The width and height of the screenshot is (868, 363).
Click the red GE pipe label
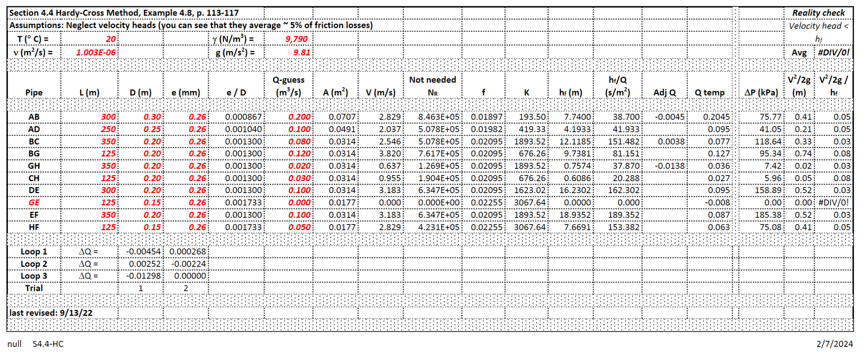tap(34, 202)
